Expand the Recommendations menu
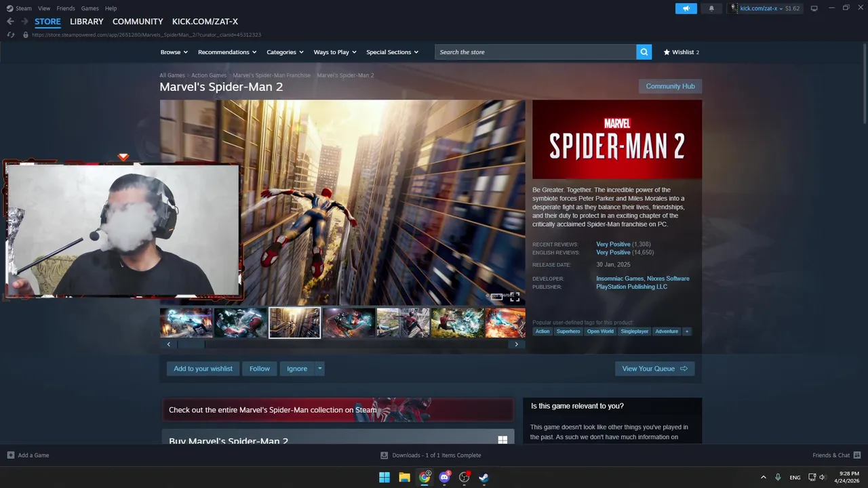The height and width of the screenshot is (488, 868). [x=227, y=52]
